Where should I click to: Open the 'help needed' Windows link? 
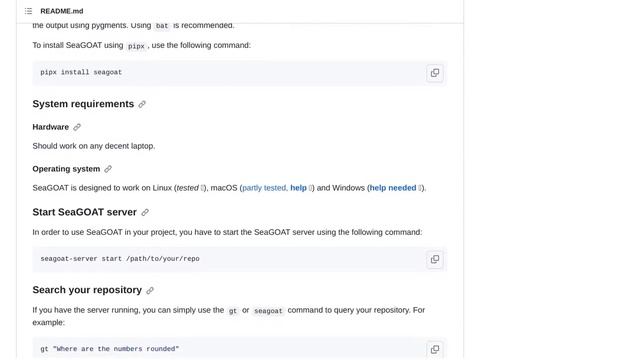(x=393, y=188)
